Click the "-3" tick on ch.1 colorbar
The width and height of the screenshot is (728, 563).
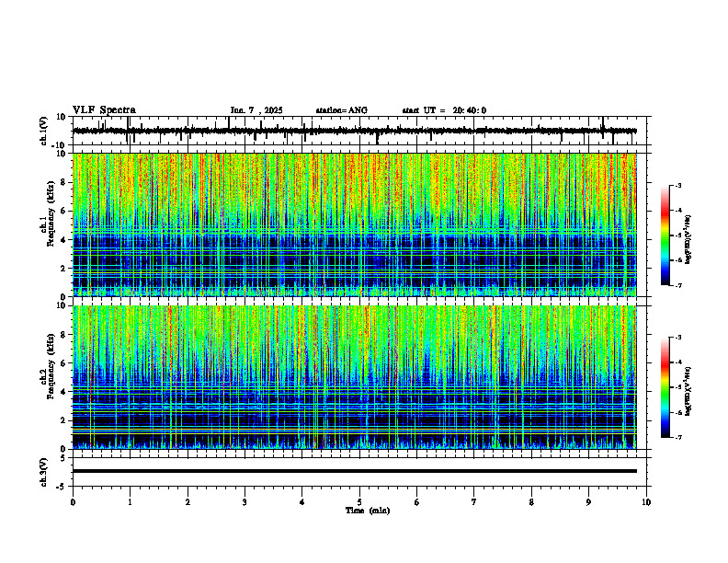coord(677,185)
